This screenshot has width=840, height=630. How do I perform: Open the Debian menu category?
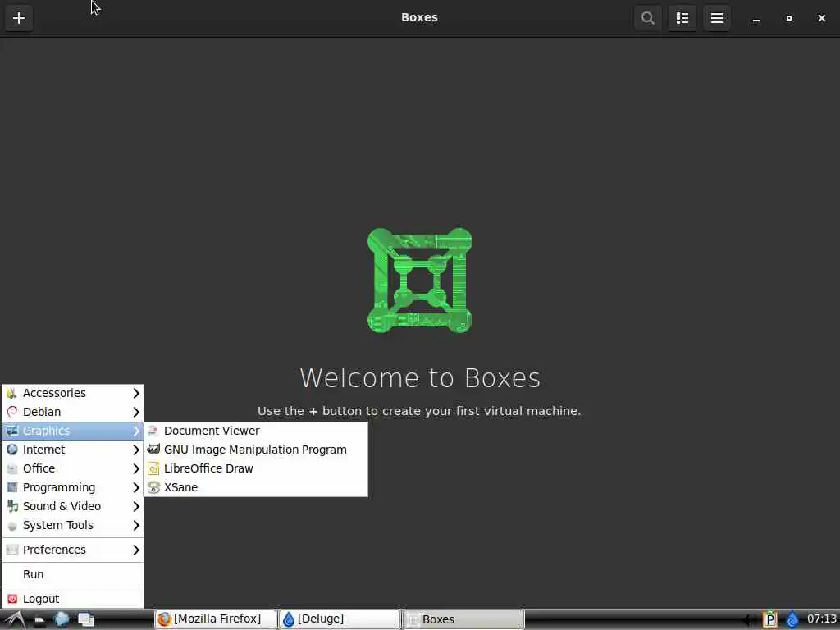(73, 412)
